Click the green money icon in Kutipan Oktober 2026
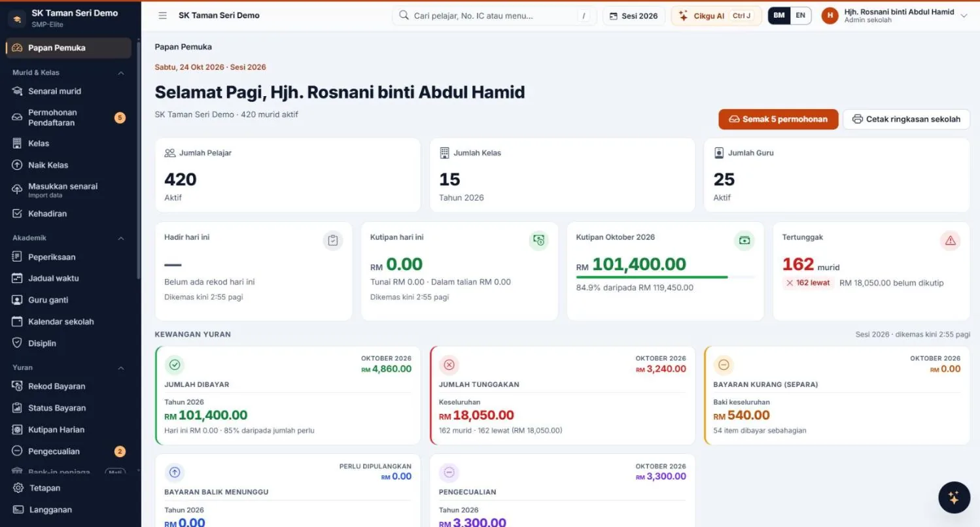Image resolution: width=980 pixels, height=527 pixels. 744,241
